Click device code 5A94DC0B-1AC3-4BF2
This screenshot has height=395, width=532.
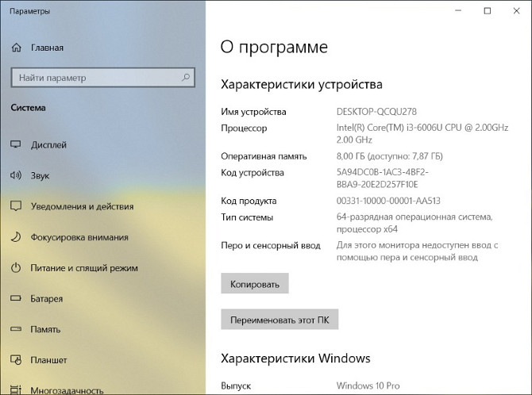(383, 178)
